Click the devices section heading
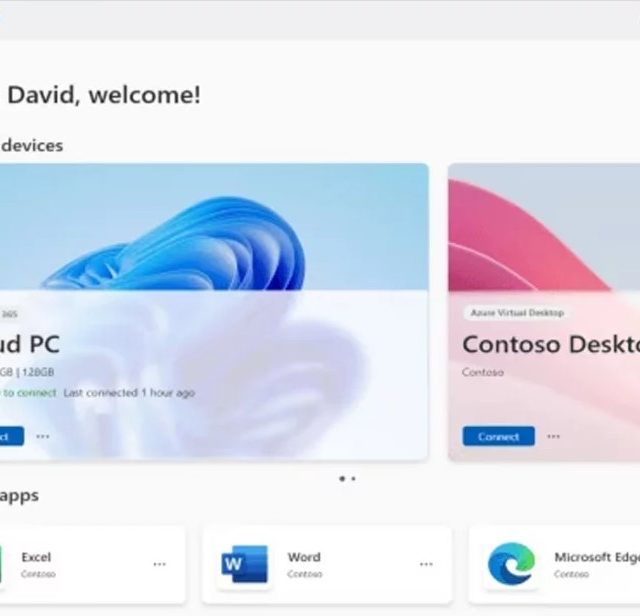Screen dimensions: 640x616 (x=32, y=145)
